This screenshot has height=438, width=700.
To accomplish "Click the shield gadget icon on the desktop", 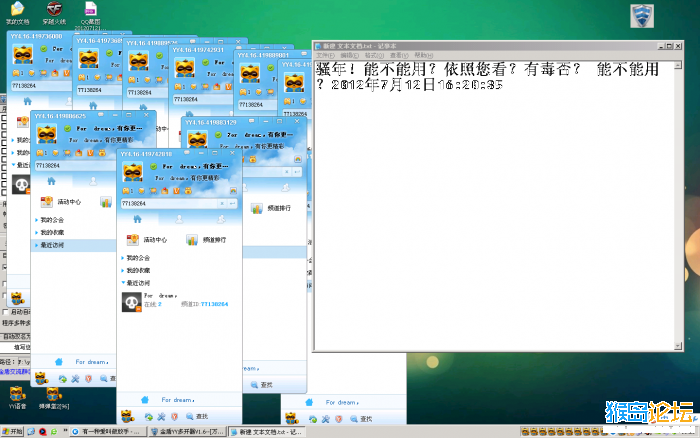I will point(642,16).
